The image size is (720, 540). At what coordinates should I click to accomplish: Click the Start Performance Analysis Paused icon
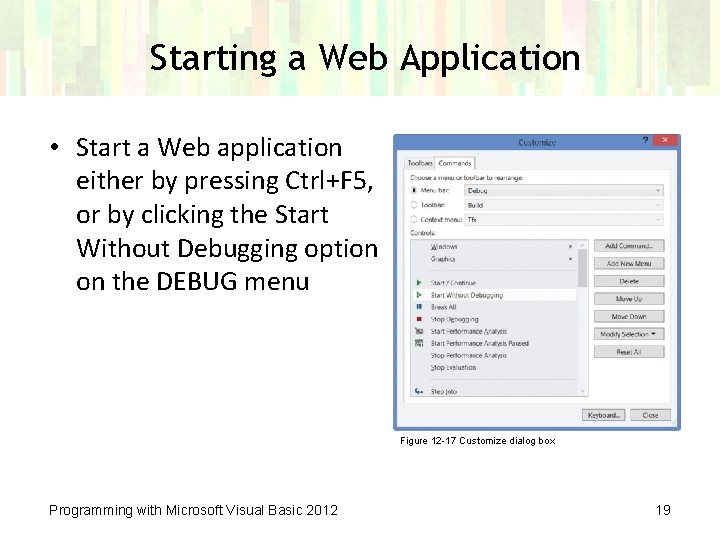coord(419,343)
